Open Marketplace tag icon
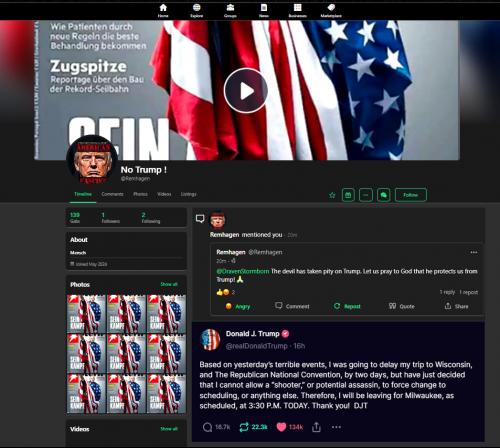 [x=331, y=10]
